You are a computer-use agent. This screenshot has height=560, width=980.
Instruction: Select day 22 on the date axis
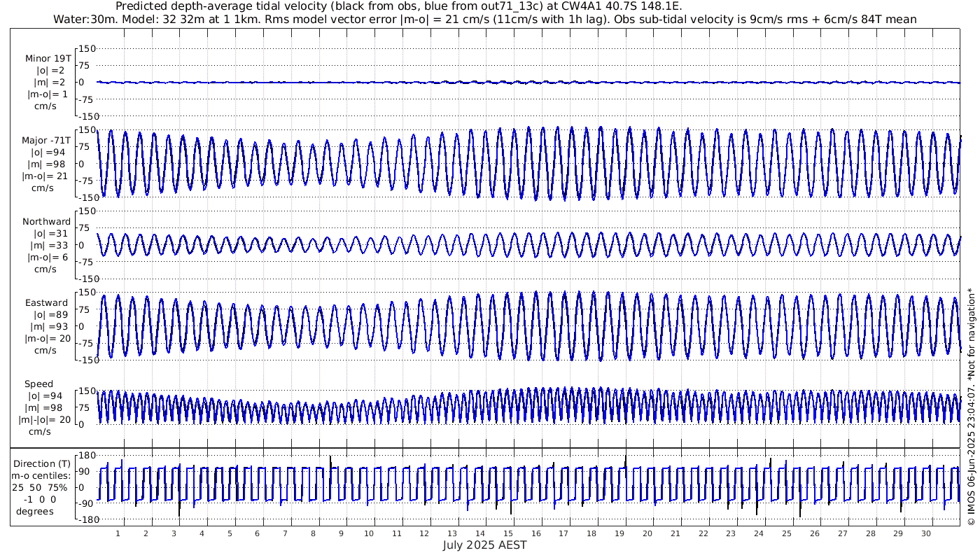tap(703, 533)
